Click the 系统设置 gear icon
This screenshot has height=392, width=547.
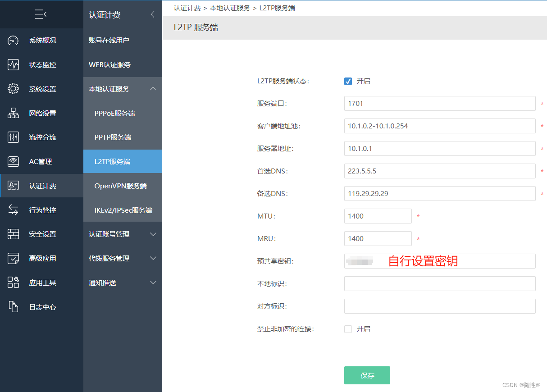[x=14, y=89]
